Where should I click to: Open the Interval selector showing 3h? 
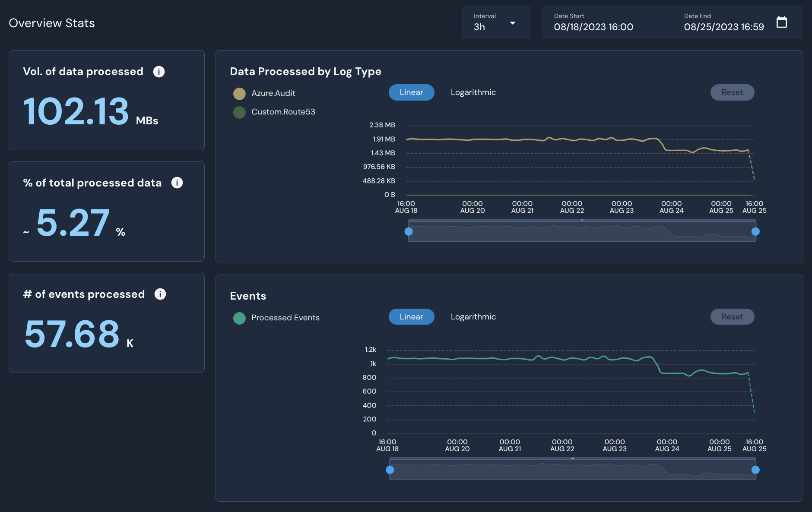point(496,22)
